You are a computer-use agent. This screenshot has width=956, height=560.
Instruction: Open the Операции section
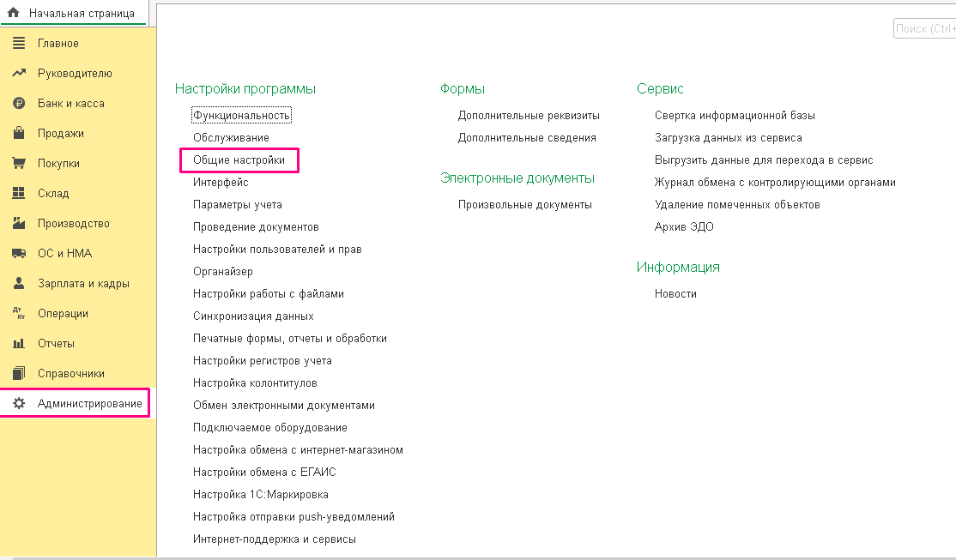click(x=78, y=313)
